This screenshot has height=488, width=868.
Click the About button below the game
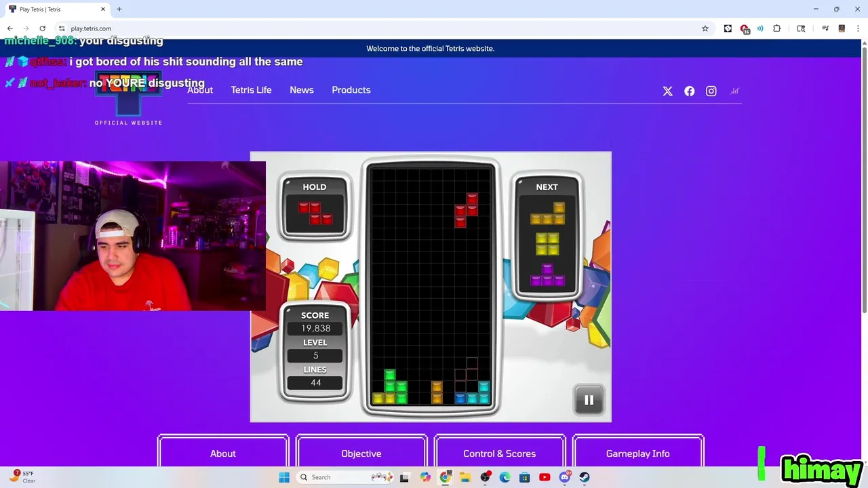(223, 453)
